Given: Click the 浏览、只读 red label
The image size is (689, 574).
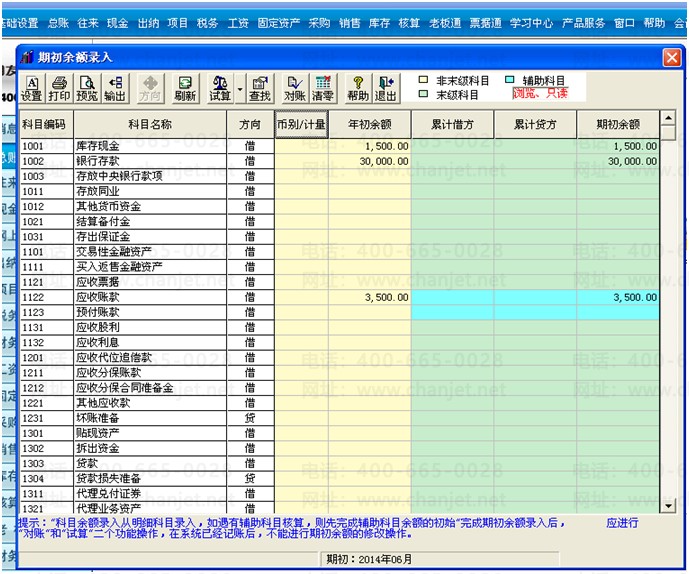Looking at the screenshot, I should (x=540, y=93).
